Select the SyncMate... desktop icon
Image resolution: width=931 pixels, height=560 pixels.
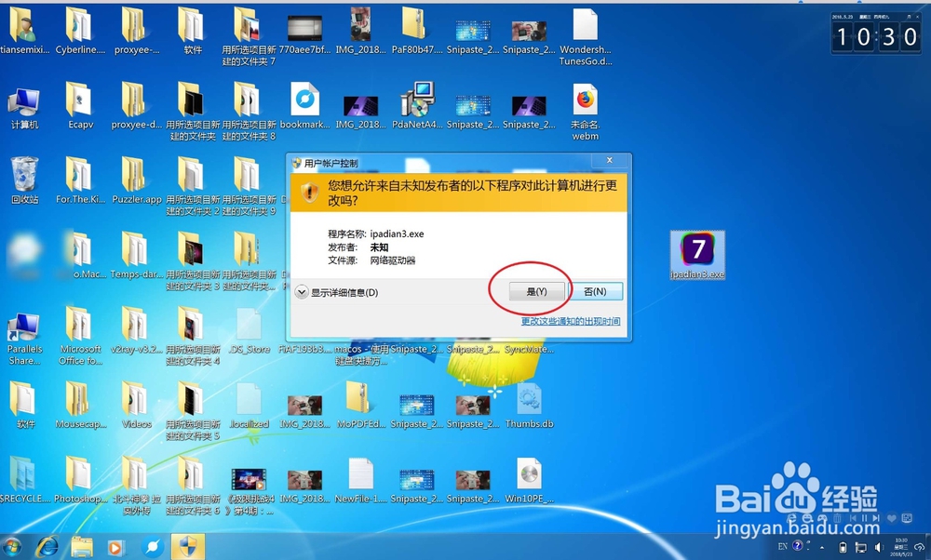pyautogui.click(x=529, y=350)
